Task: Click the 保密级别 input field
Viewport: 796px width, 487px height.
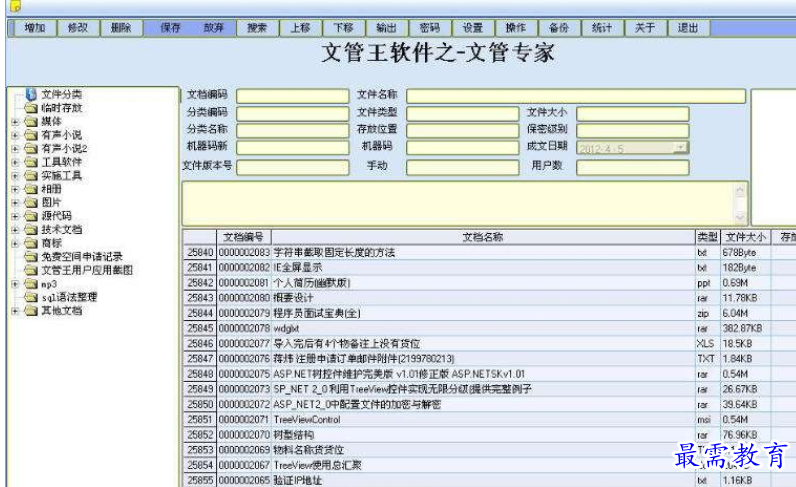Action: point(633,131)
